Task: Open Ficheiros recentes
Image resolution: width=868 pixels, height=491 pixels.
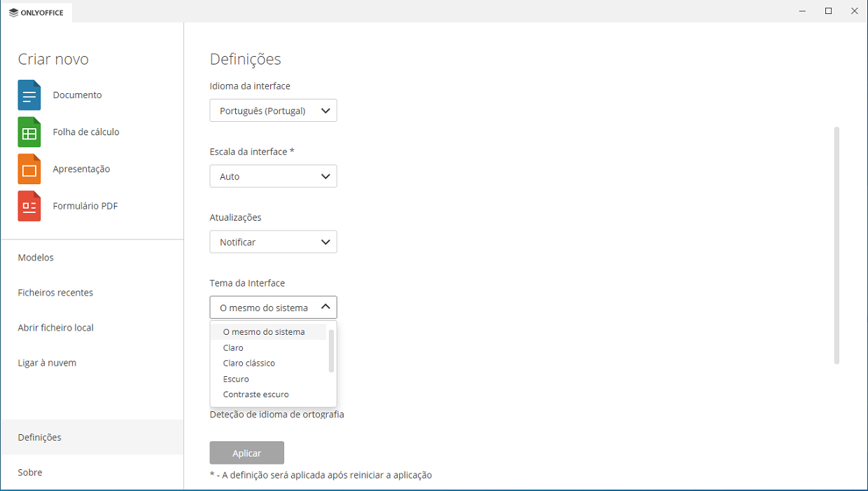Action: 92,293
